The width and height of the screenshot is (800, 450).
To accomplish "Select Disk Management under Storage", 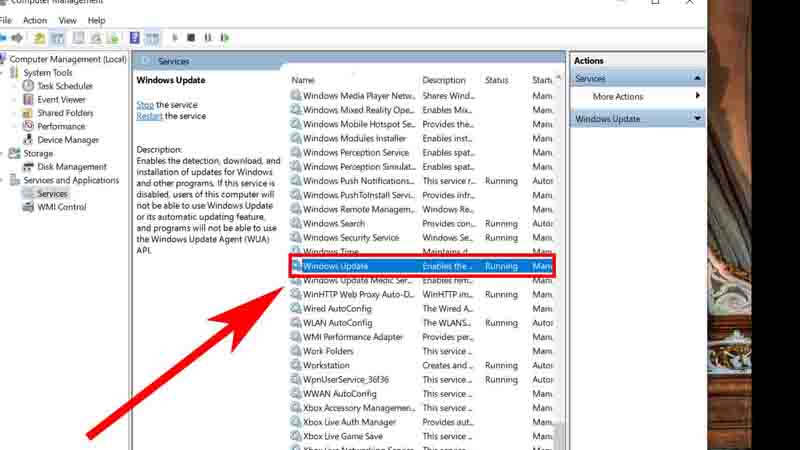I will [71, 167].
